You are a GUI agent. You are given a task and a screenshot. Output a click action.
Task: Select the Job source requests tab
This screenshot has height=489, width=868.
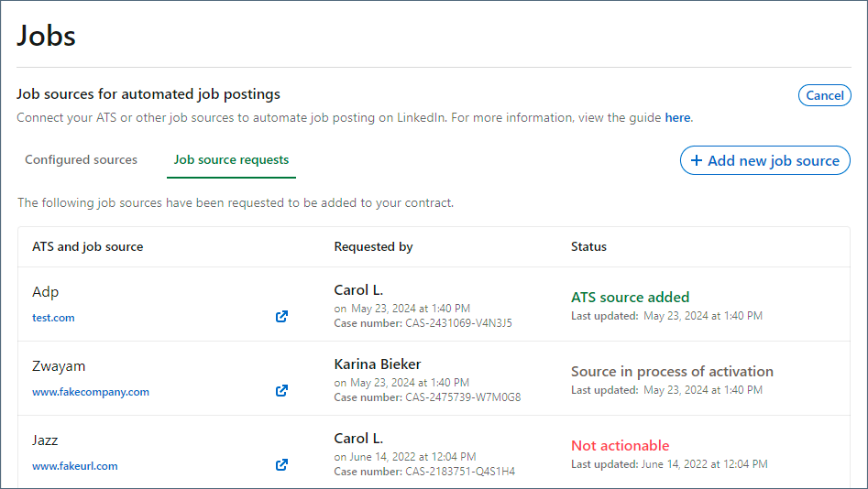[x=231, y=160]
